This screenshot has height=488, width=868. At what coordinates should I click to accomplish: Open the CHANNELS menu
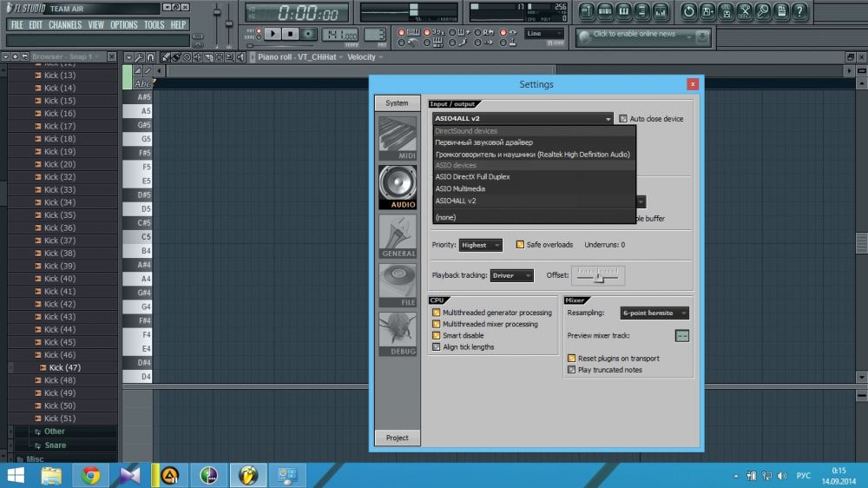tap(65, 25)
